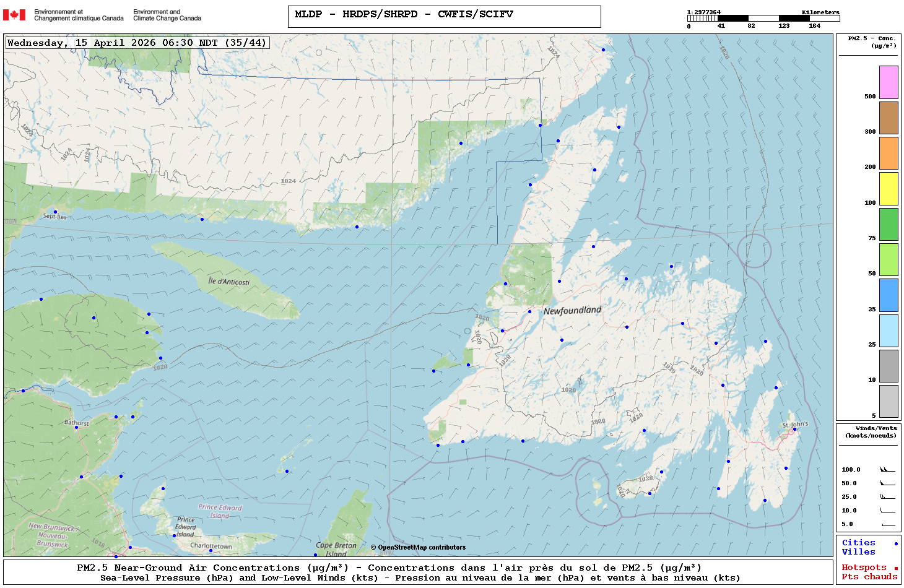Click the Sept-Îles label on the map
The image size is (904, 588).
click(x=54, y=217)
